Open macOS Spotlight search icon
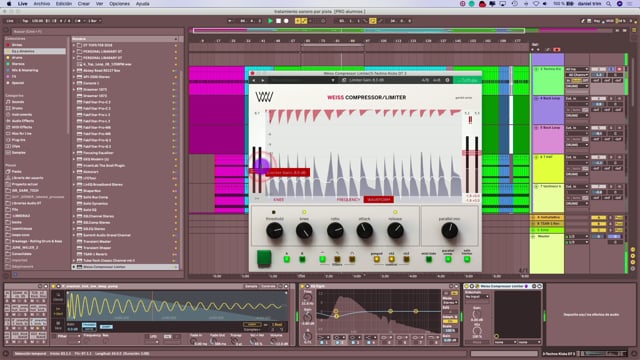Image resolution: width=640 pixels, height=360 pixels. pyautogui.click(x=609, y=4)
